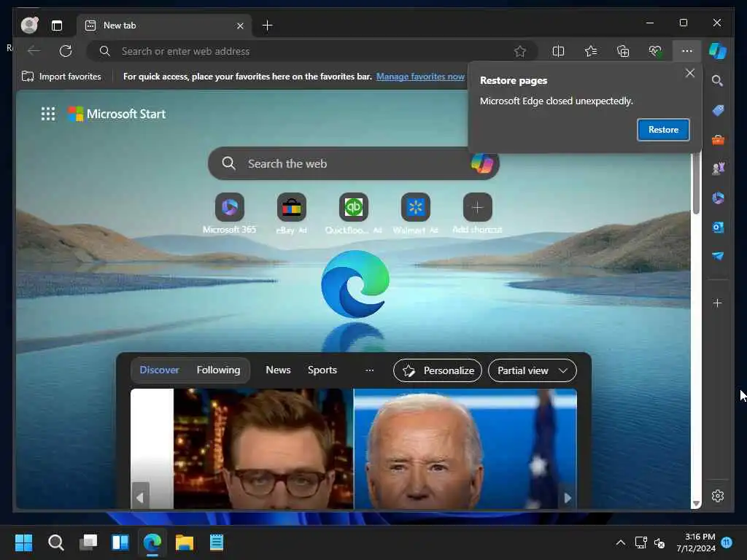Open the tab actions menu icon
Image resolution: width=747 pixels, height=560 pixels.
57,26
